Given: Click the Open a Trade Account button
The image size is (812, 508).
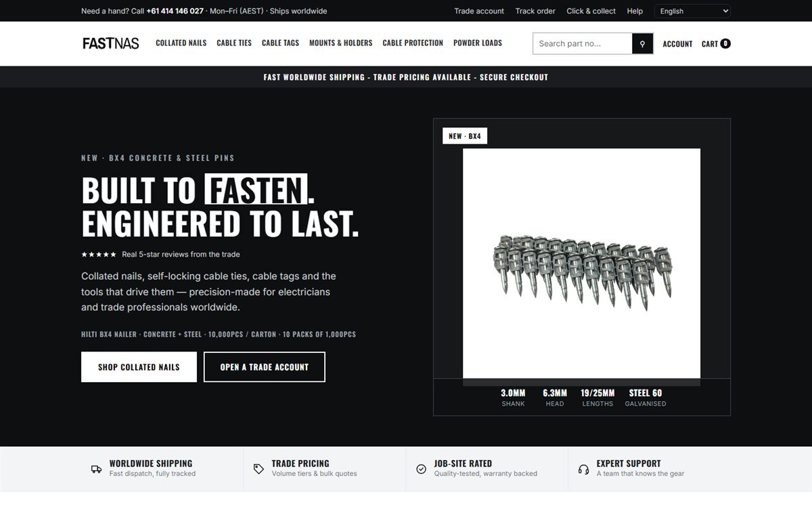Looking at the screenshot, I should (264, 367).
